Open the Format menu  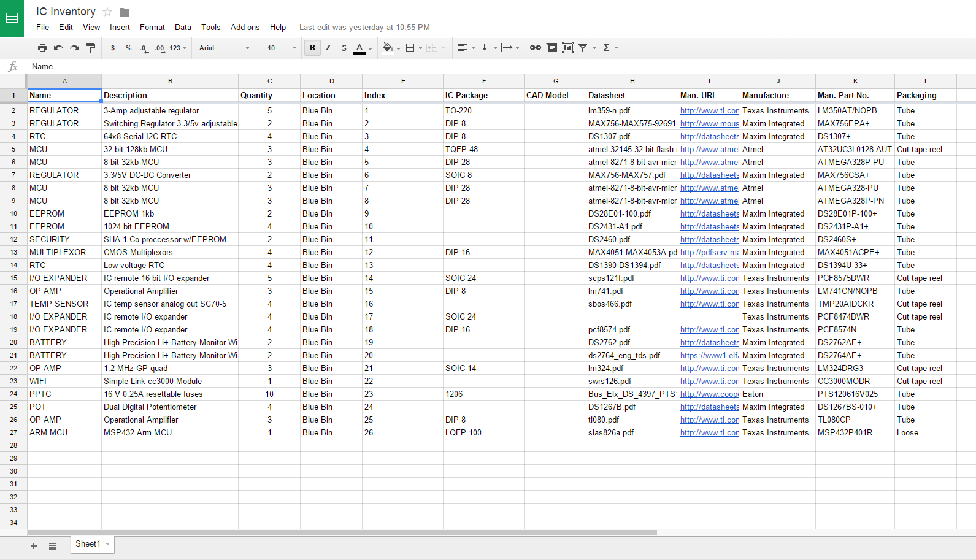(152, 27)
